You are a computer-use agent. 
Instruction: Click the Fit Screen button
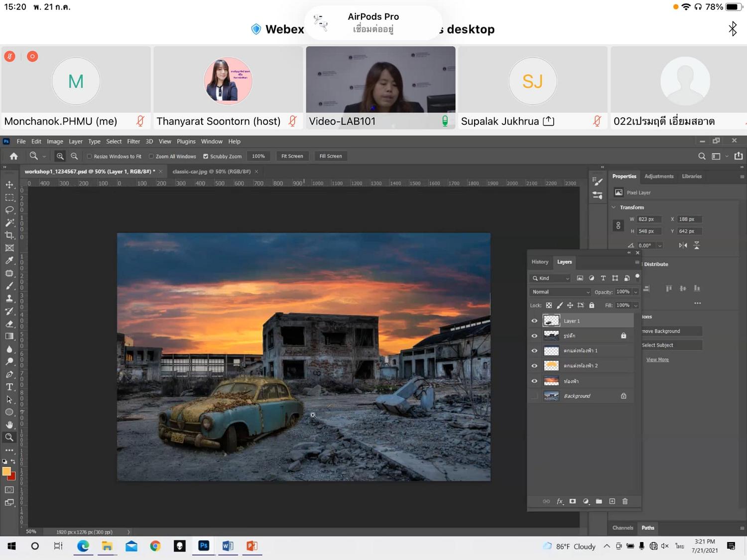point(292,156)
